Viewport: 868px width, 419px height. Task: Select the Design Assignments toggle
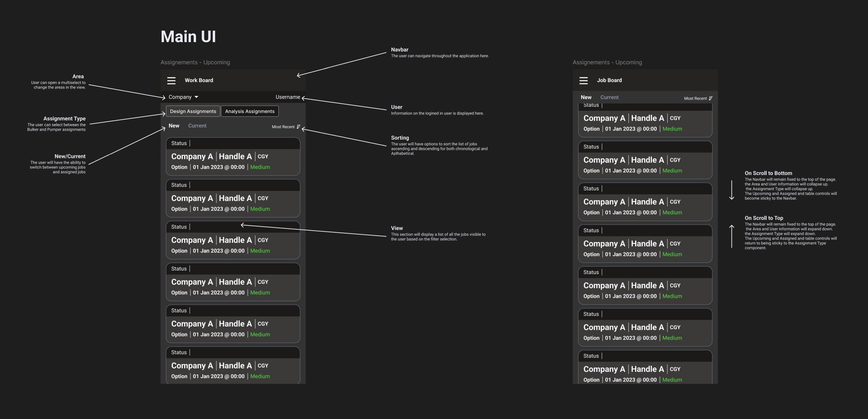pos(193,111)
